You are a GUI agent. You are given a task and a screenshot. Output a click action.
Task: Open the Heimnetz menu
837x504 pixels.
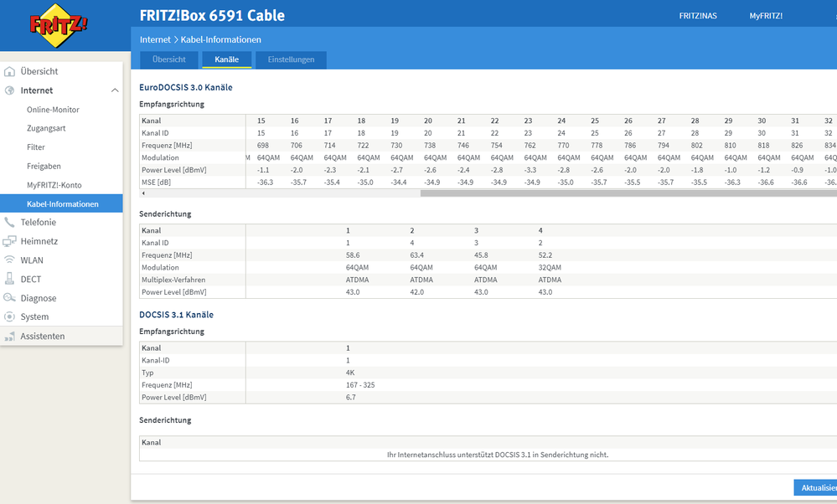[39, 242]
